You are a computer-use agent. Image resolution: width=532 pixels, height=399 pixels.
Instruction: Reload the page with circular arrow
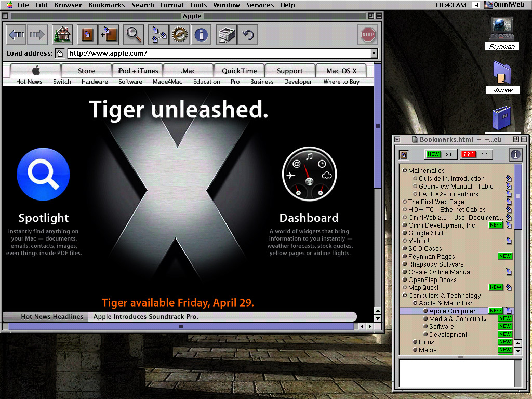tap(248, 35)
